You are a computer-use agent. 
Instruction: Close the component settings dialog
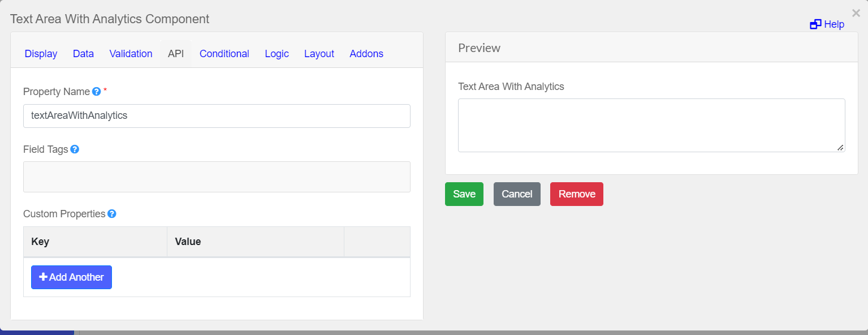[856, 13]
